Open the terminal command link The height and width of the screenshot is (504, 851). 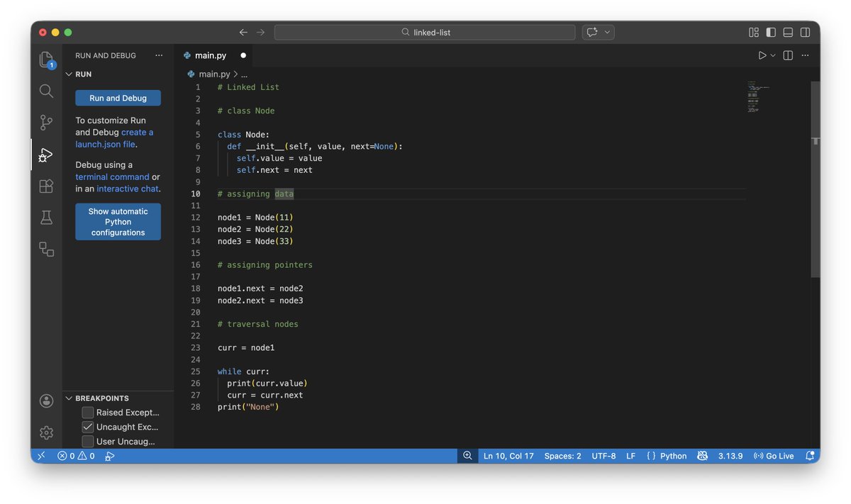click(112, 177)
